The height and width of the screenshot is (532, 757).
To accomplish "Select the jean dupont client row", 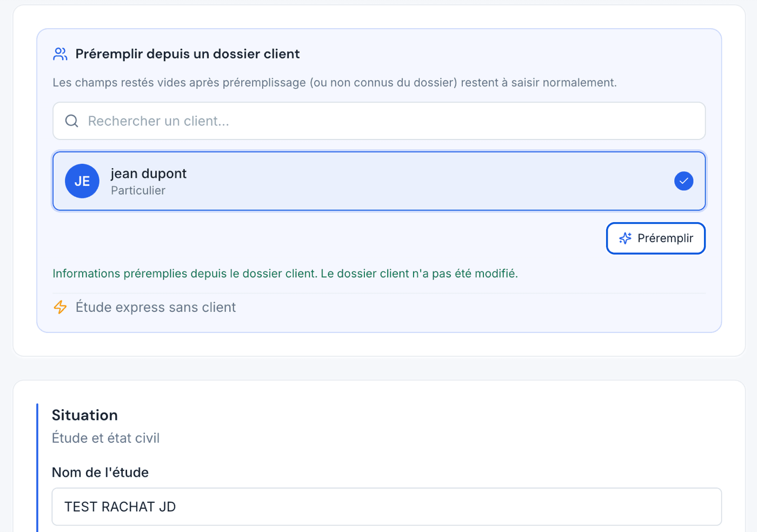I will [x=379, y=181].
